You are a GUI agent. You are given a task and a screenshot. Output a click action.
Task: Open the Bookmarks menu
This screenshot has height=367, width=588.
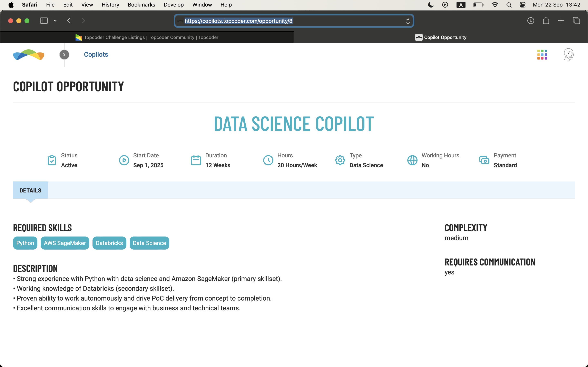coord(141,5)
